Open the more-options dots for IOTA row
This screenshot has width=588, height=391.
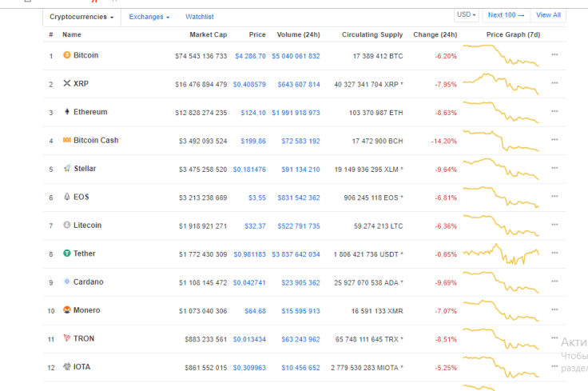coord(554,366)
